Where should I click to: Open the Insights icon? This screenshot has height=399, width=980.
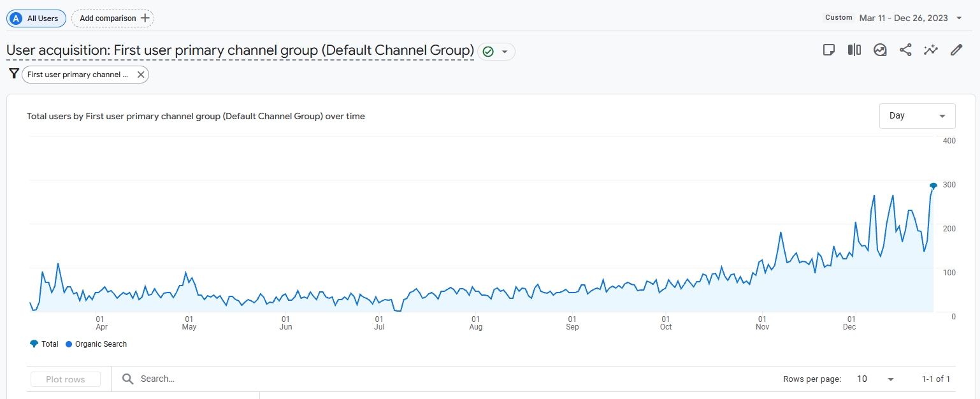pyautogui.click(x=880, y=50)
